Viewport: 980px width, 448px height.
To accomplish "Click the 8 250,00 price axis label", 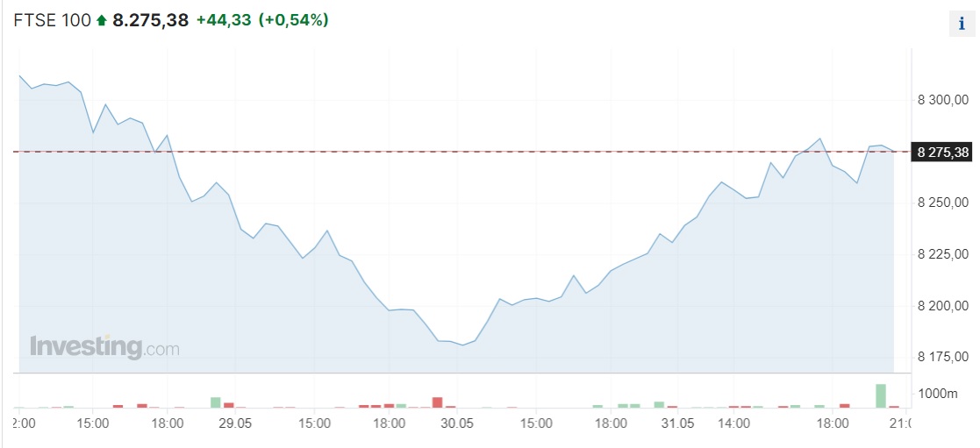I will (x=942, y=203).
